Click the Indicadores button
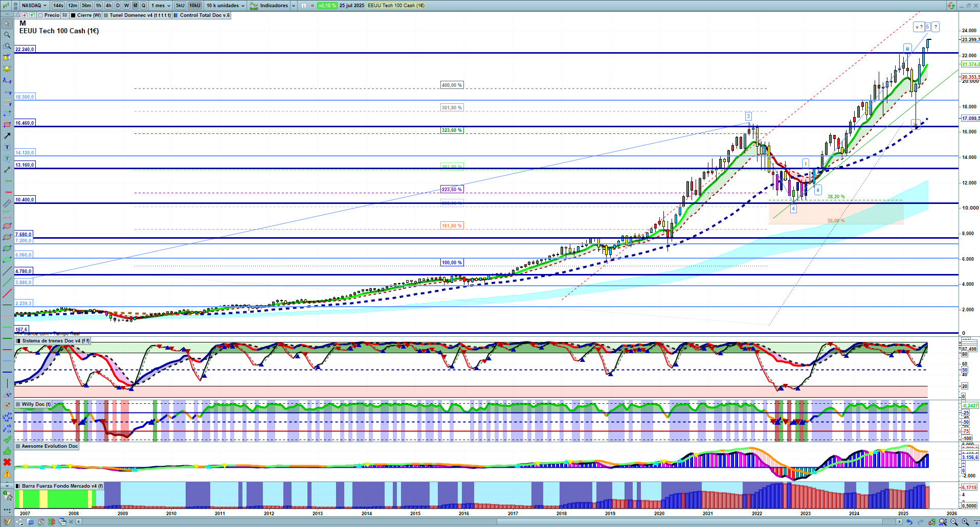The width and height of the screenshot is (980, 527). point(270,6)
